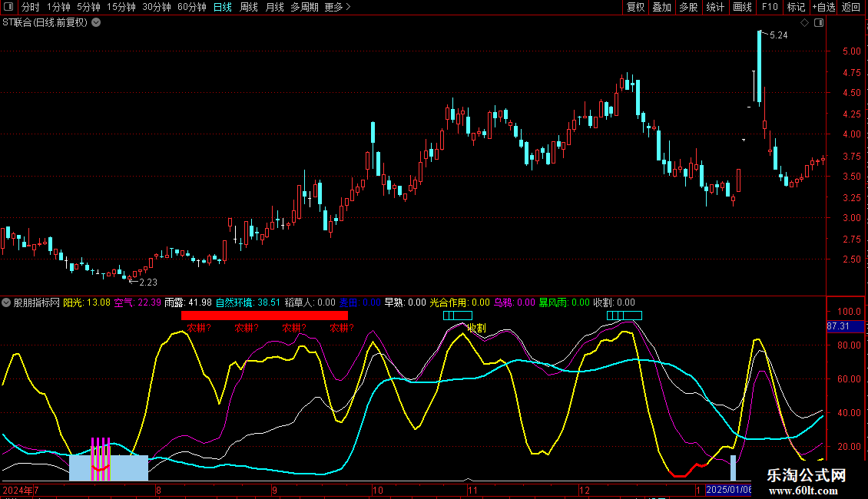The image size is (868, 499).
Task: Select the 15分钟 period
Action: coord(121,7)
